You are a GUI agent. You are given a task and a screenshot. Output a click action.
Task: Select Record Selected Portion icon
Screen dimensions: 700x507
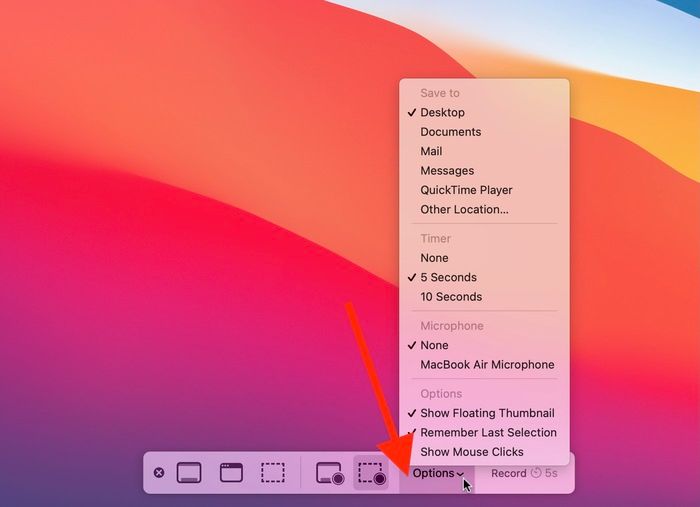click(x=371, y=473)
